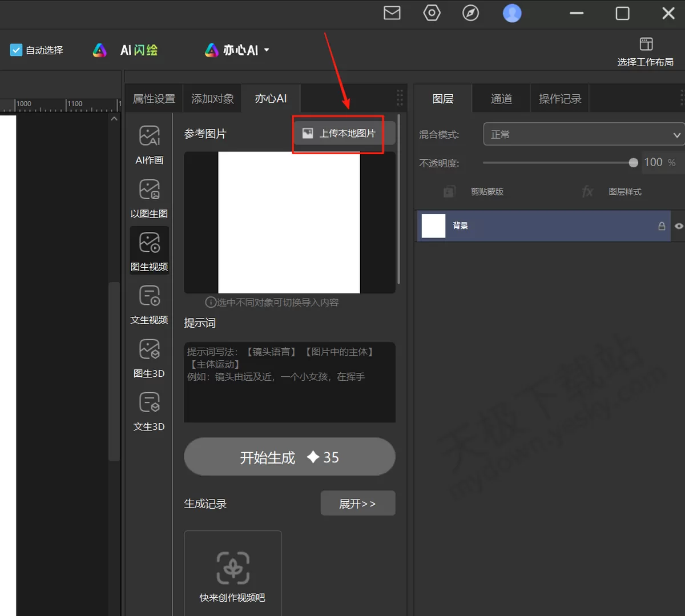
Task: Open the user avatar profile
Action: pos(512,13)
